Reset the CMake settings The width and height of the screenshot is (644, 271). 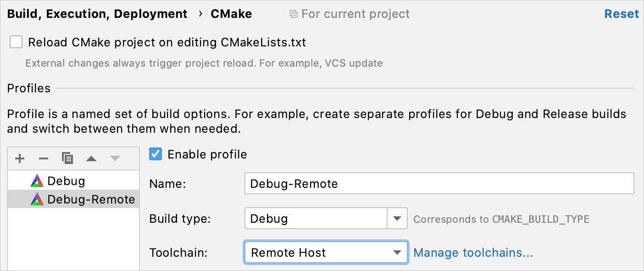[x=622, y=13]
